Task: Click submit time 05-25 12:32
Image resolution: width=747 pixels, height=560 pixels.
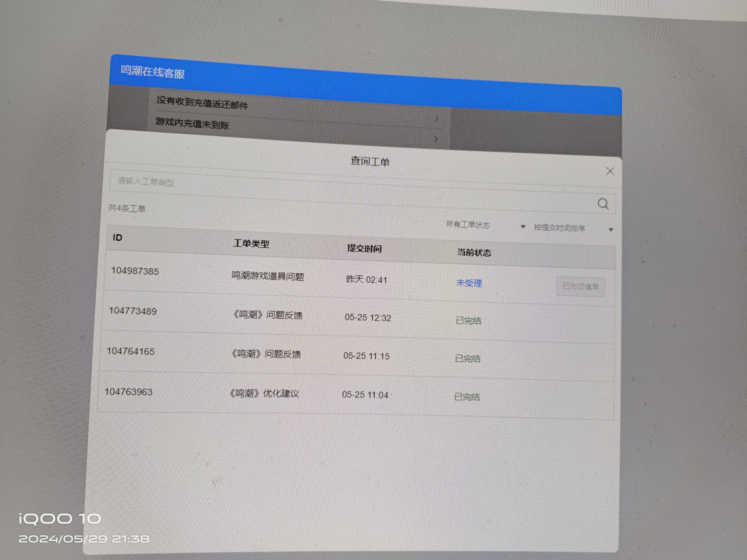Action: [x=368, y=317]
